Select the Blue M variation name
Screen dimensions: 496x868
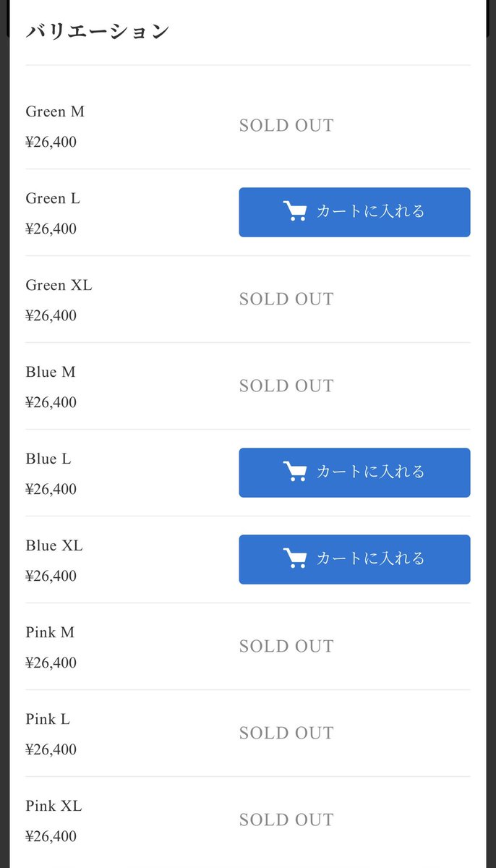coord(51,372)
